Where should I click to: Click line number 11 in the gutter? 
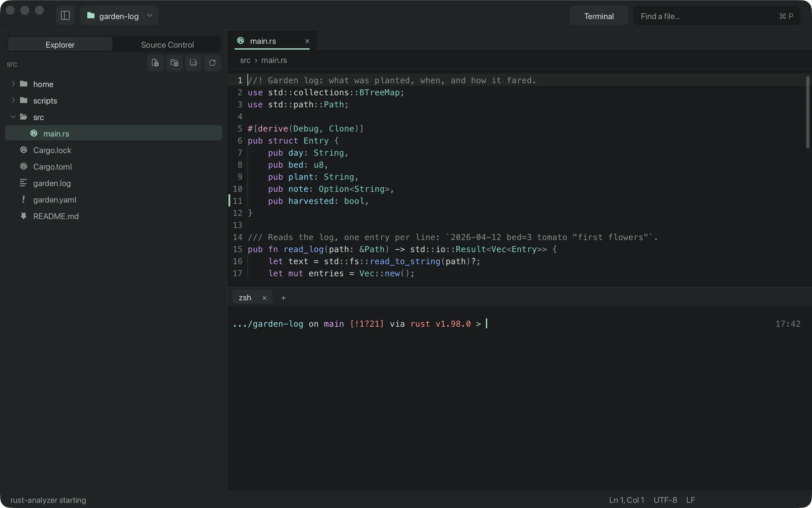[238, 201]
